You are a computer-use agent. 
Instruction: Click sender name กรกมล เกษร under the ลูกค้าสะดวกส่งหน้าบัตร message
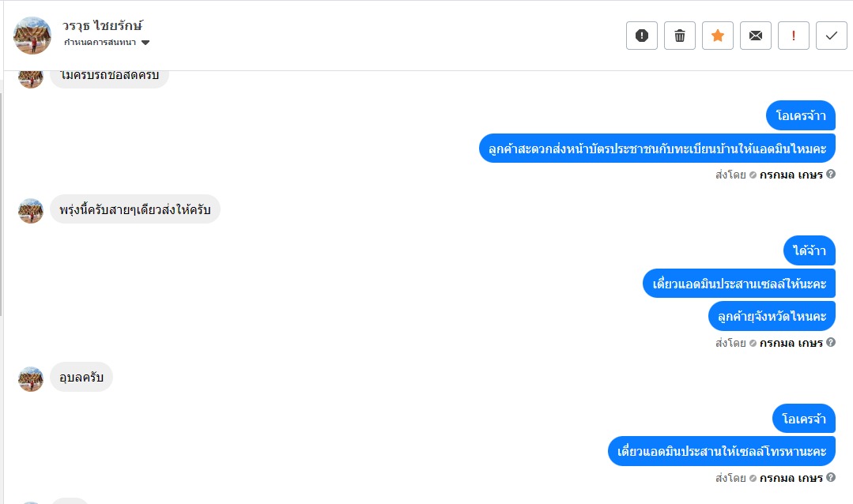coord(791,175)
